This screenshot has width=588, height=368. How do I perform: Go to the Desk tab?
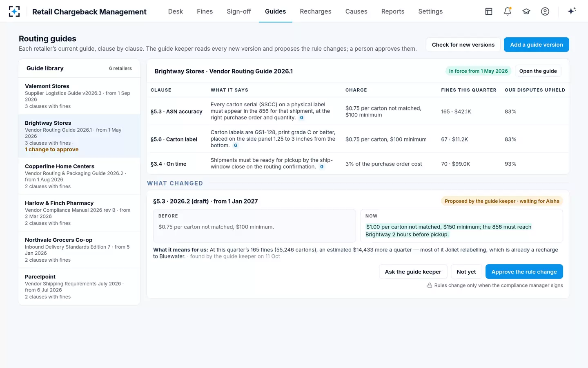point(176,11)
